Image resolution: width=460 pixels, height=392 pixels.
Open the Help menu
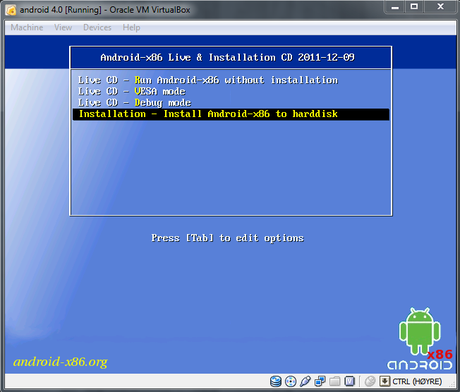(x=131, y=27)
